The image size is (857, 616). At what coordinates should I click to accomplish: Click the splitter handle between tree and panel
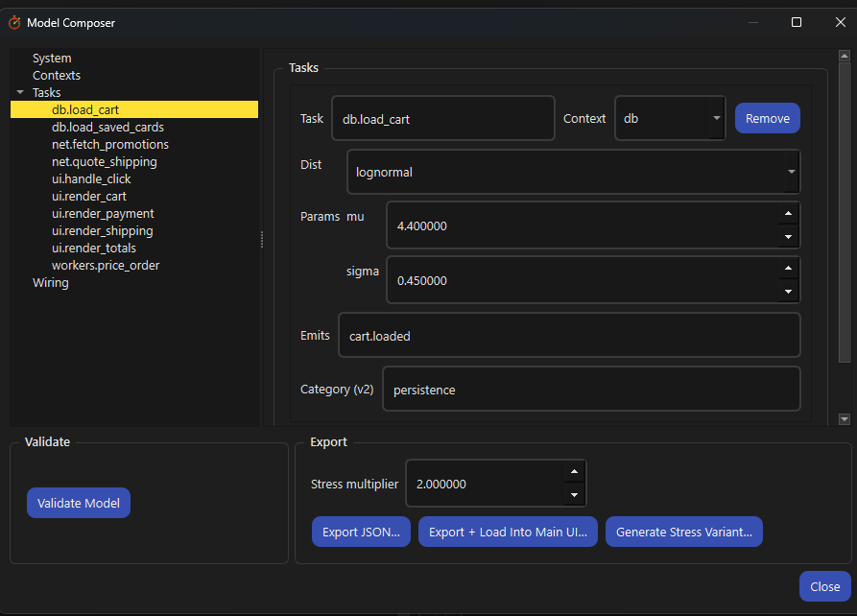point(262,239)
